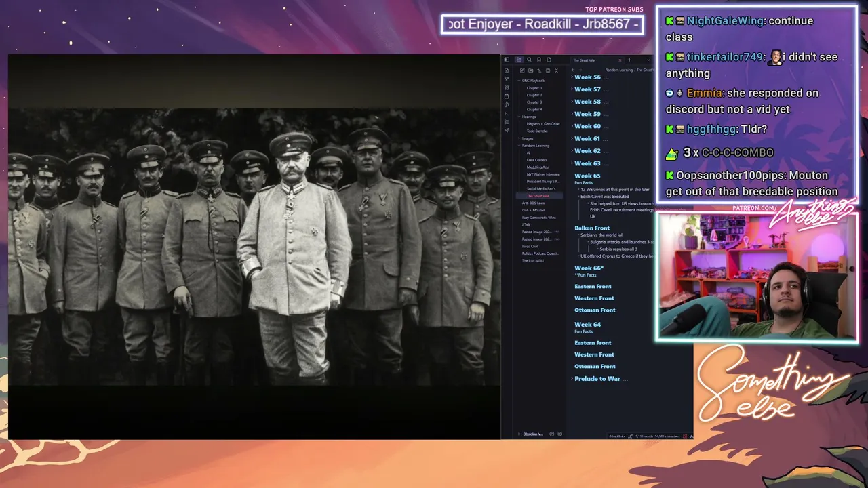Viewport: 868px width, 488px height.
Task: Open the Data Centers note
Action: click(x=536, y=160)
